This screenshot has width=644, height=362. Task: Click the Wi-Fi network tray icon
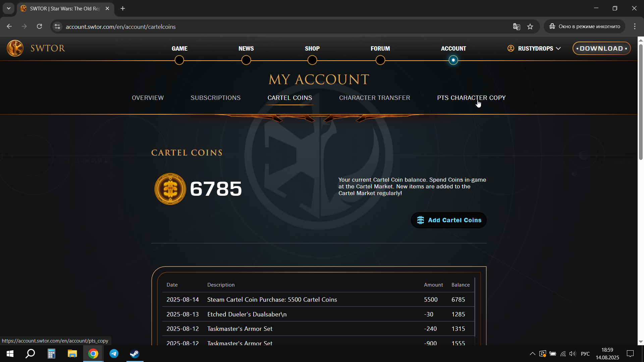pos(563,354)
